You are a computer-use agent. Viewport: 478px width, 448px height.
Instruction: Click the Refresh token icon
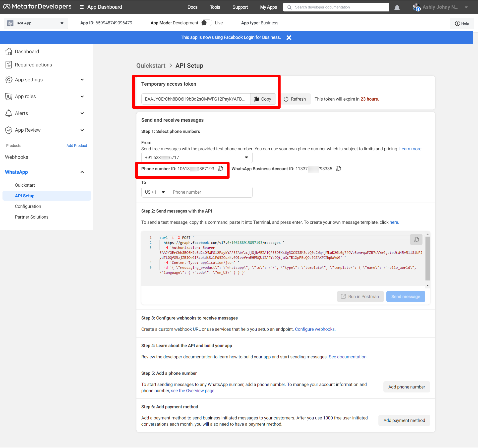286,99
